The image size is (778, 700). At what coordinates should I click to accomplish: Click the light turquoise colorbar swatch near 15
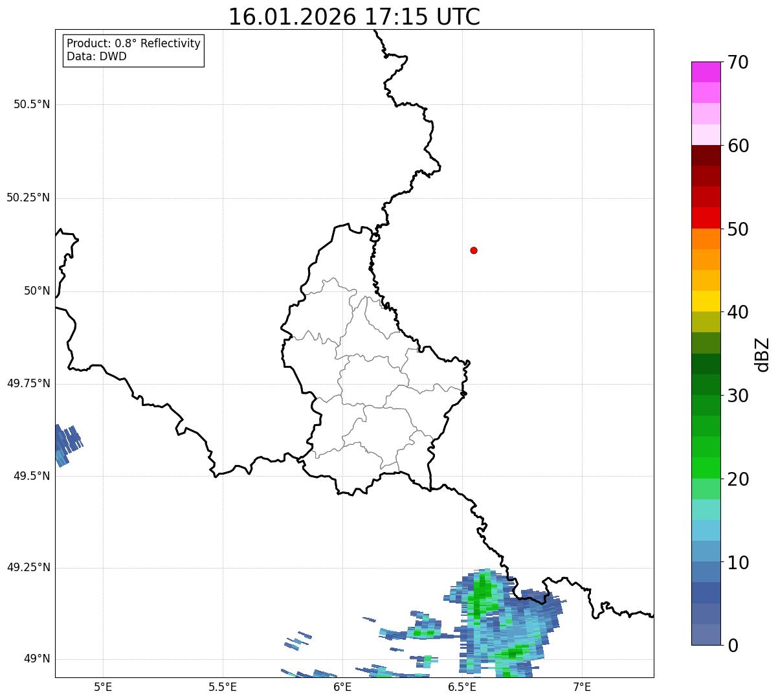tap(706, 510)
